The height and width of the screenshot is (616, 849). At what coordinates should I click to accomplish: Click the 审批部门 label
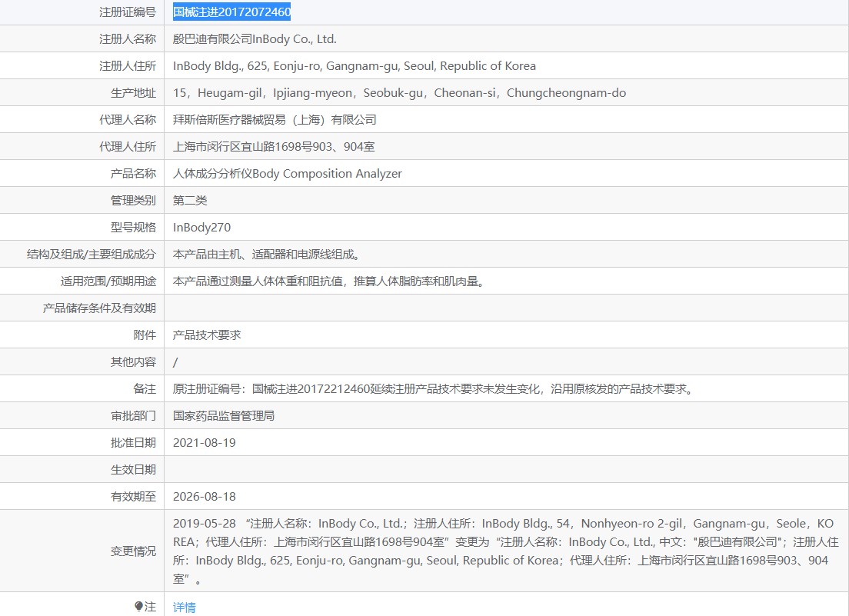pos(133,416)
